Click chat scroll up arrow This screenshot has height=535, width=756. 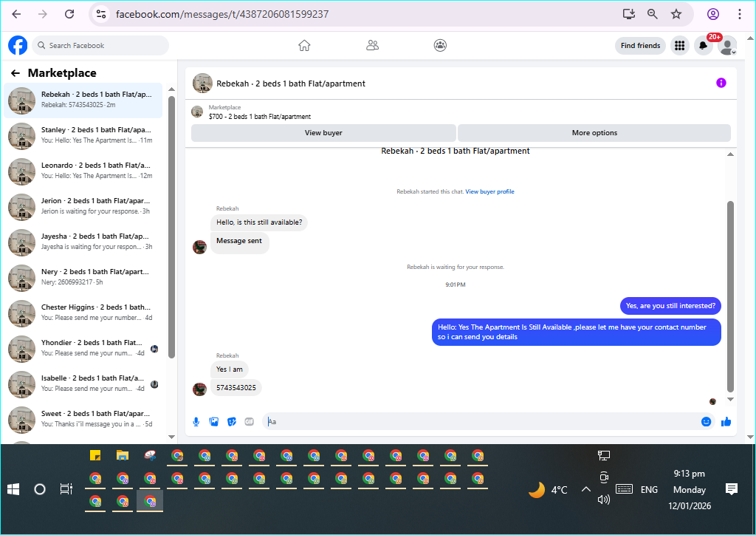coord(730,154)
